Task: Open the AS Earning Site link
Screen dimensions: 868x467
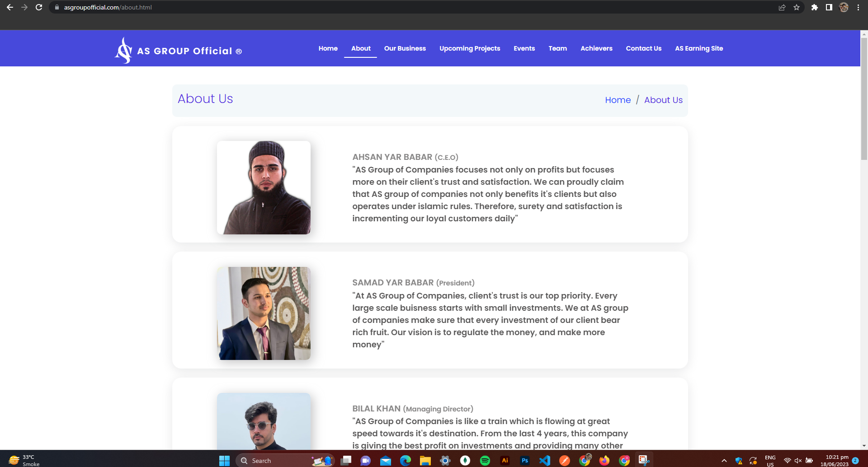Action: tap(699, 48)
